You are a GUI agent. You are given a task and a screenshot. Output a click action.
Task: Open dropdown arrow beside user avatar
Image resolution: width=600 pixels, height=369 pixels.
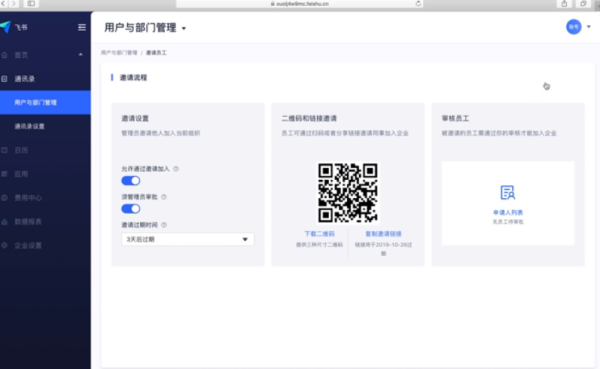pyautogui.click(x=589, y=27)
